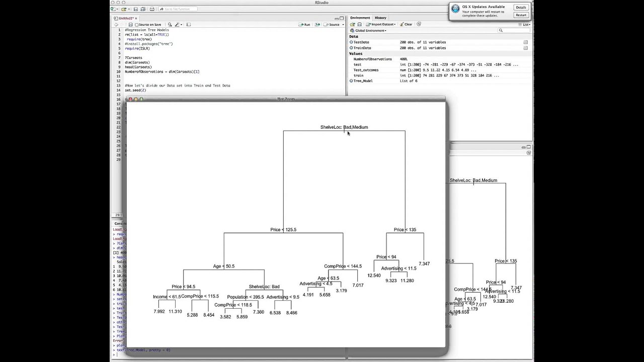This screenshot has height=362, width=644.
Task: Click the code tools wand icon
Action: coord(177,25)
